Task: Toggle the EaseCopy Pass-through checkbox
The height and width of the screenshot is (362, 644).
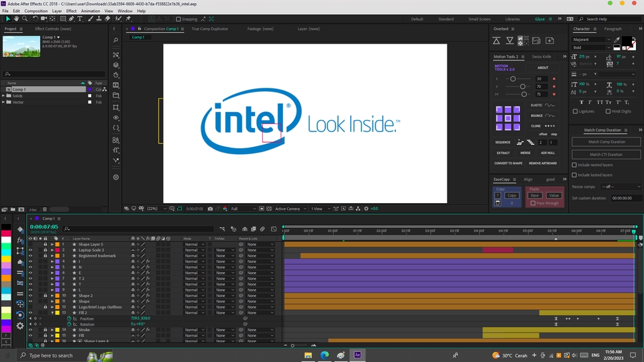Action: [533, 203]
